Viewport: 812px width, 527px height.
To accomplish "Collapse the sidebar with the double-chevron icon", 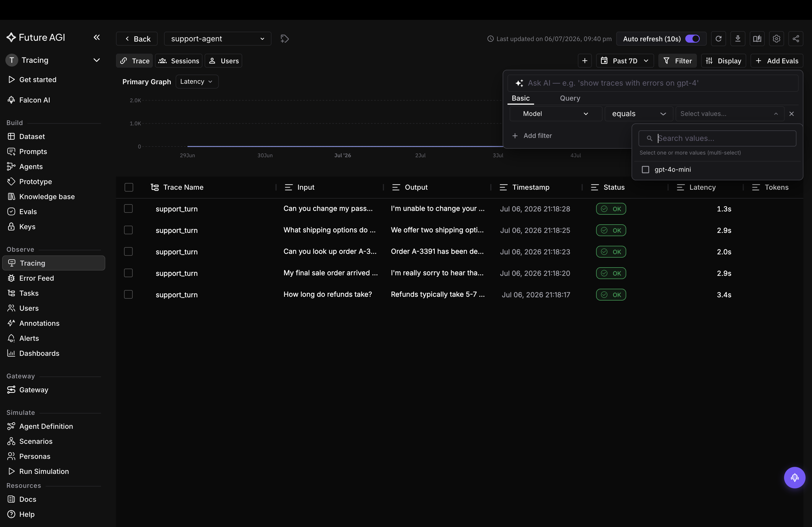I will point(97,37).
